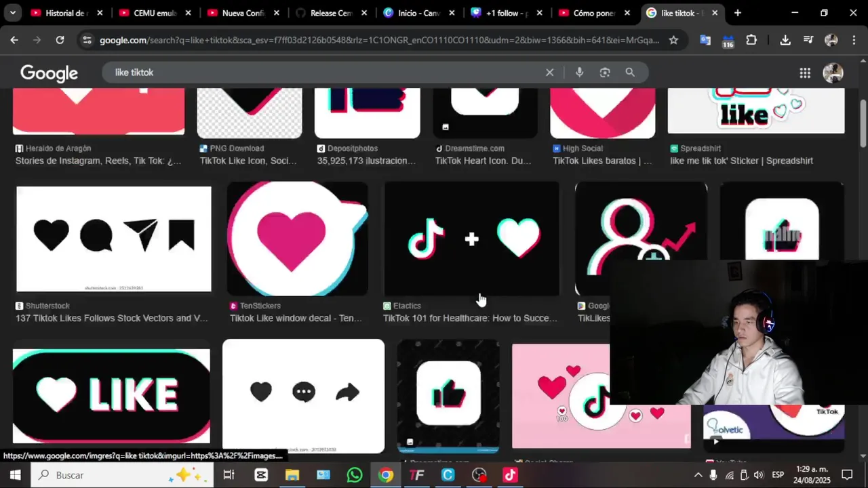Switch to the Nueva Config tab
The image size is (868, 488).
242,13
